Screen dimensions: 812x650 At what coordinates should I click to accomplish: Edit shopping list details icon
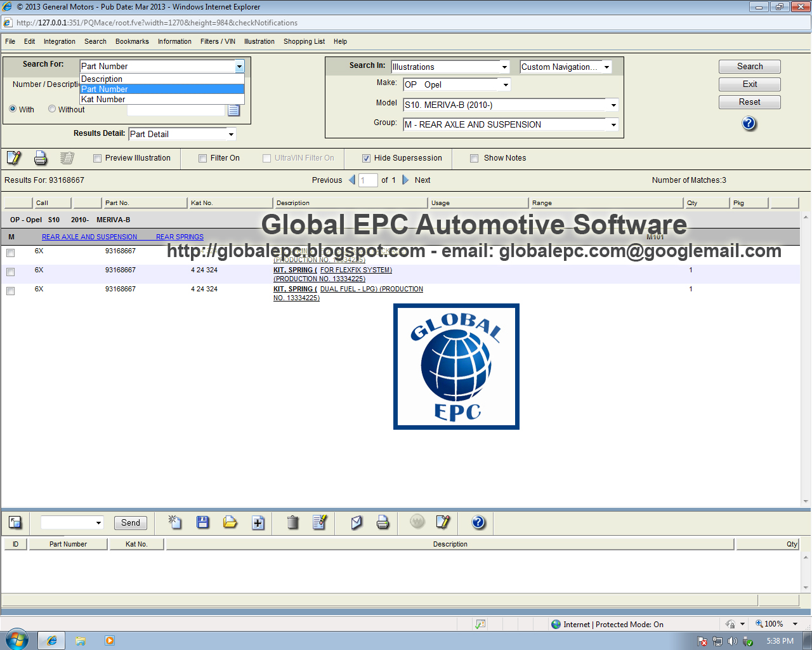pyautogui.click(x=320, y=522)
